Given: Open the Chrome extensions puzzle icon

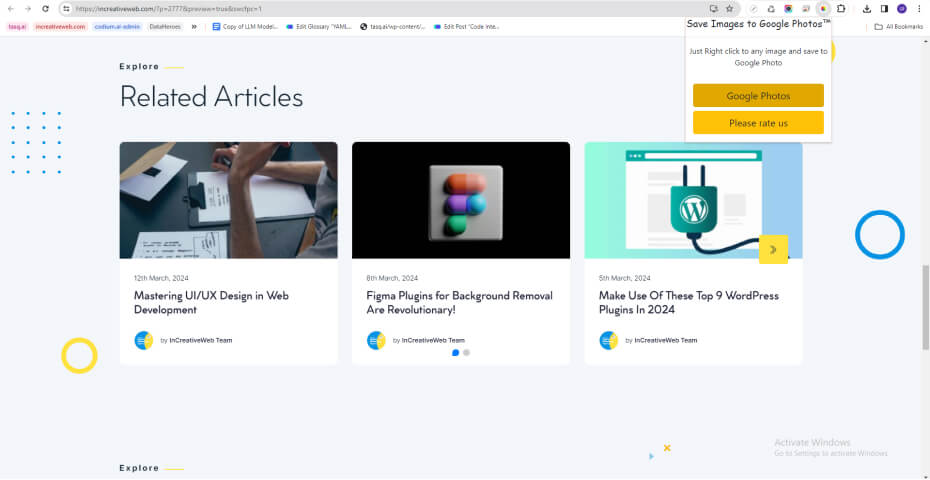Looking at the screenshot, I should (x=841, y=8).
